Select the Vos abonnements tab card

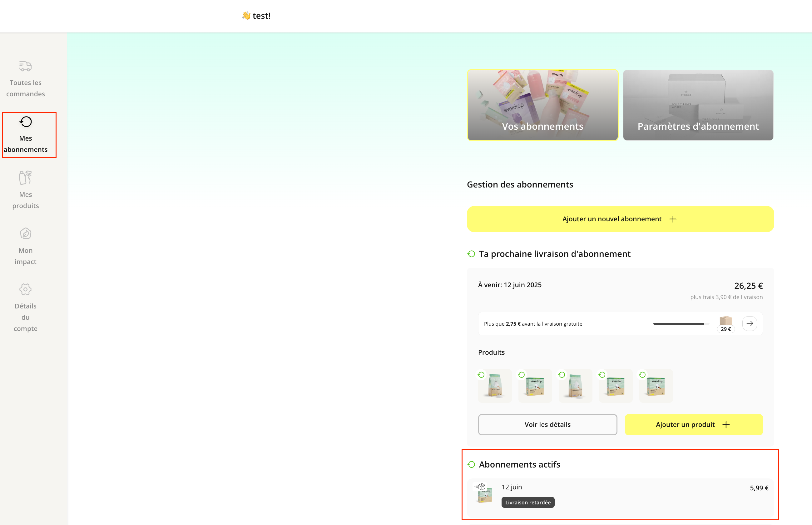pyautogui.click(x=542, y=105)
